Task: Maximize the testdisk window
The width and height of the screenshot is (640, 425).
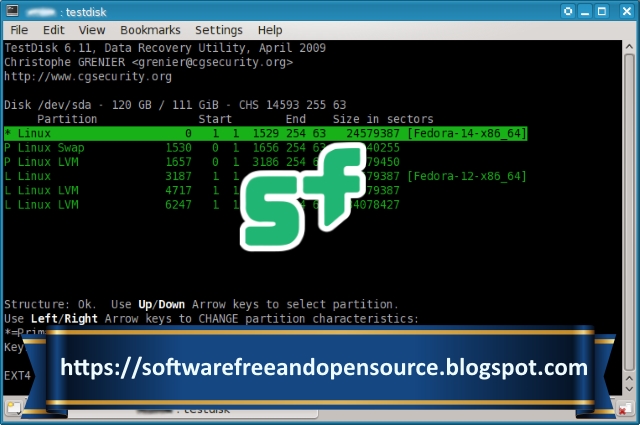Action: click(602, 11)
